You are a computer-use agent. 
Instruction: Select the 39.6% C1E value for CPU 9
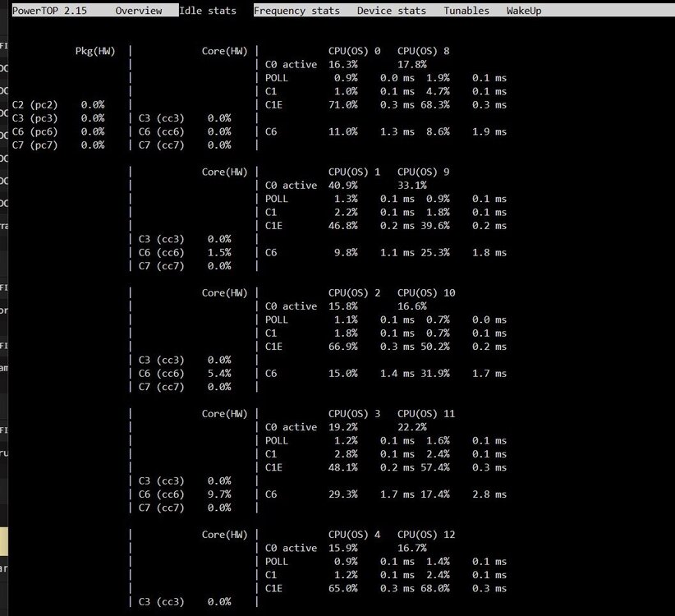click(x=435, y=226)
